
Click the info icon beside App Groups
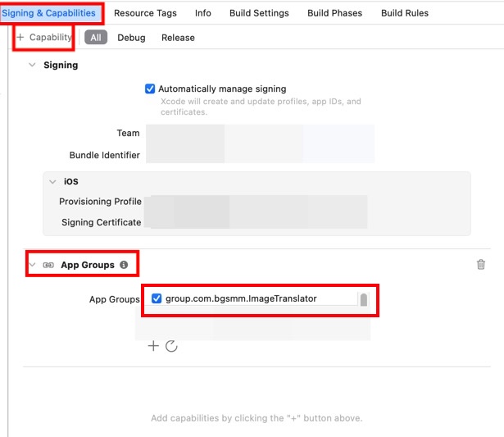coord(124,265)
